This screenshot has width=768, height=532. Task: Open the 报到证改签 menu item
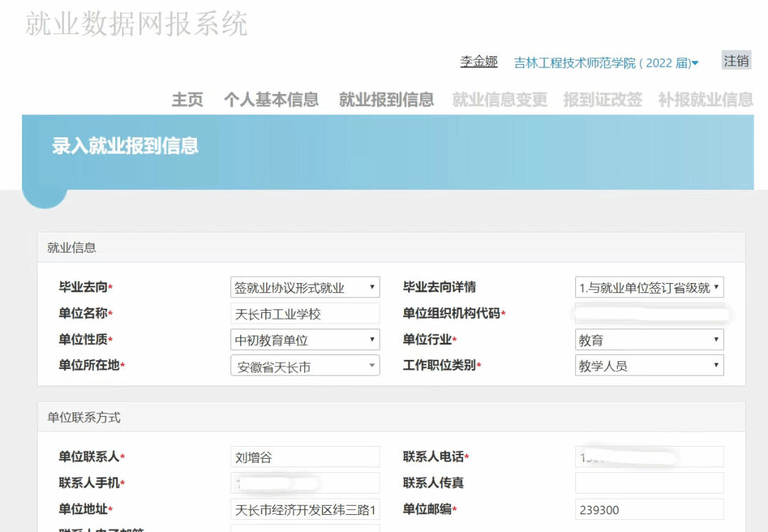602,100
